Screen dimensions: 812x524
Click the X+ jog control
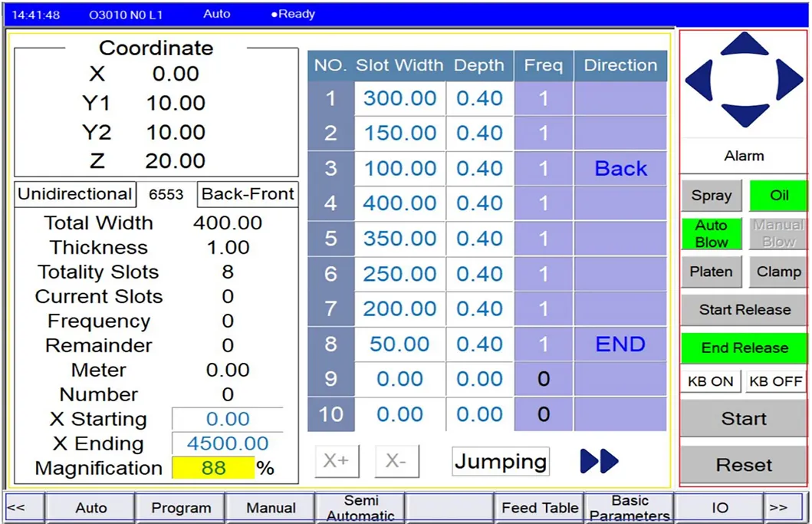(337, 460)
